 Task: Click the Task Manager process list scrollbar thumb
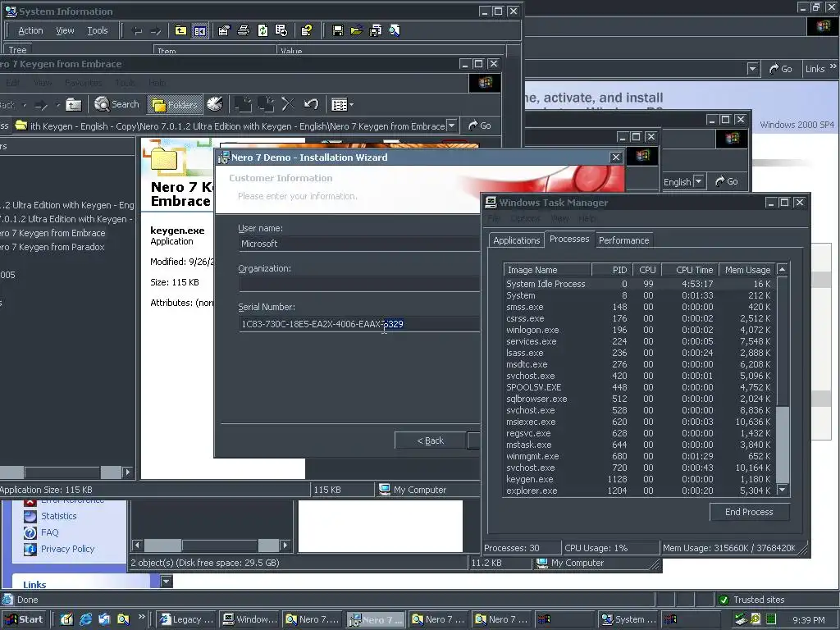[x=782, y=445]
